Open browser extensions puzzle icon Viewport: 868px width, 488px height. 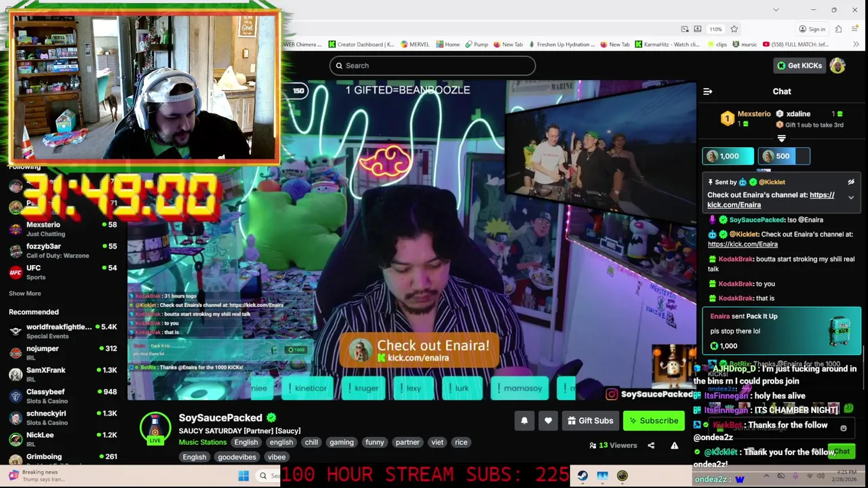coord(838,29)
